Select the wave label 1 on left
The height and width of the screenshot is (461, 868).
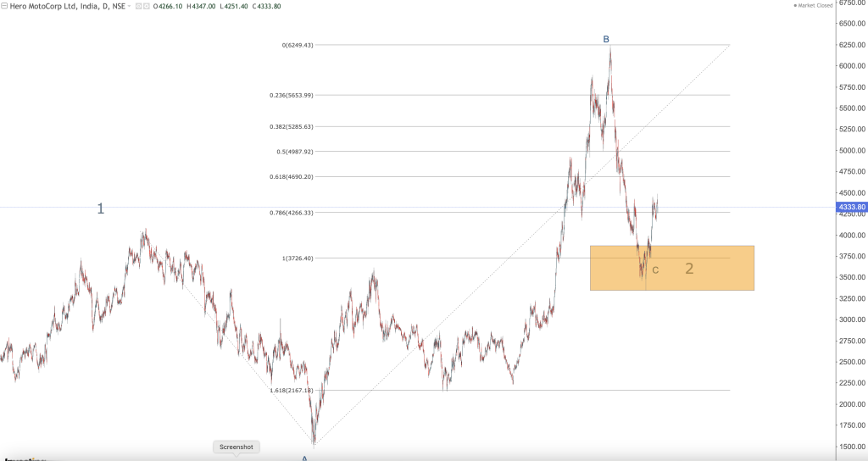(x=100, y=208)
